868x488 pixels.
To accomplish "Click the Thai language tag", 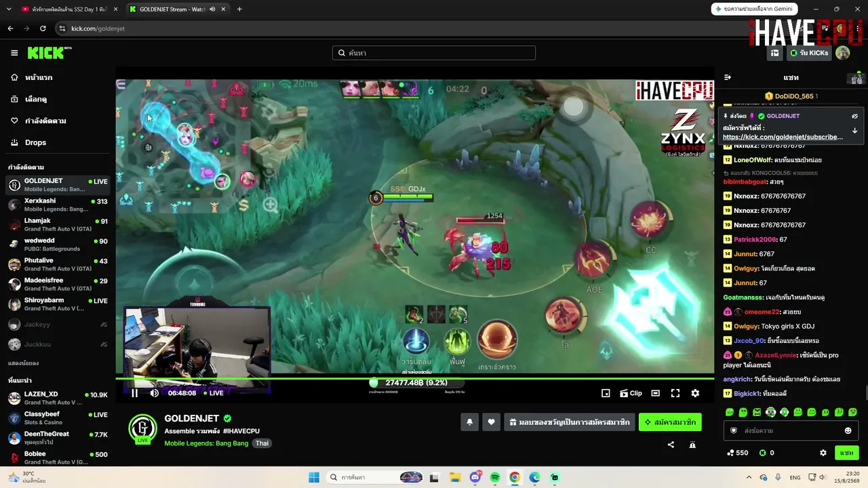I will click(x=262, y=443).
